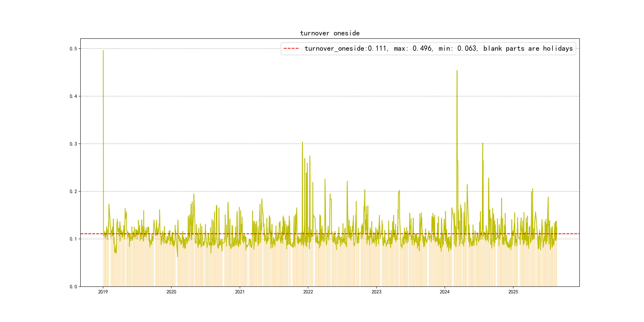
Task: Click the 0.3 spike peak in mid-2024
Action: 482,143
